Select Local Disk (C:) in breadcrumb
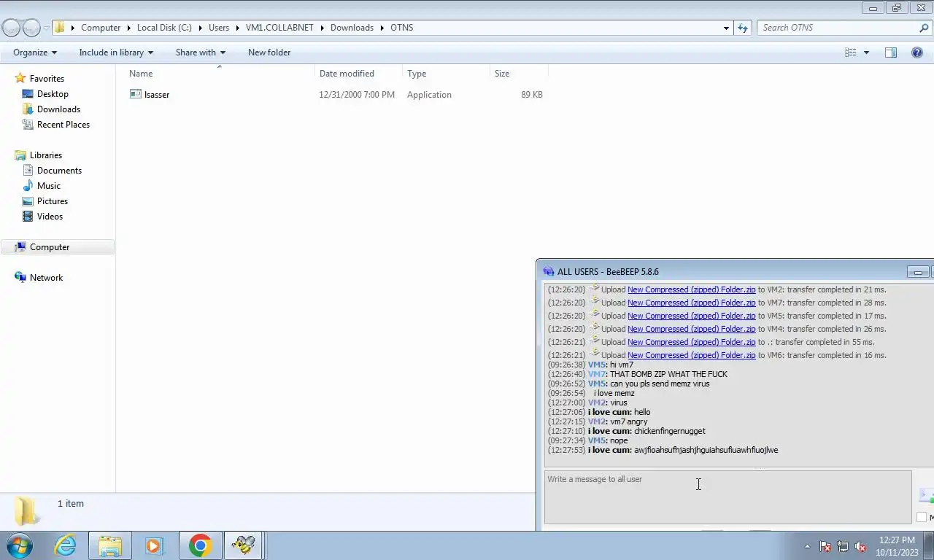This screenshot has width=934, height=560. 164,28
